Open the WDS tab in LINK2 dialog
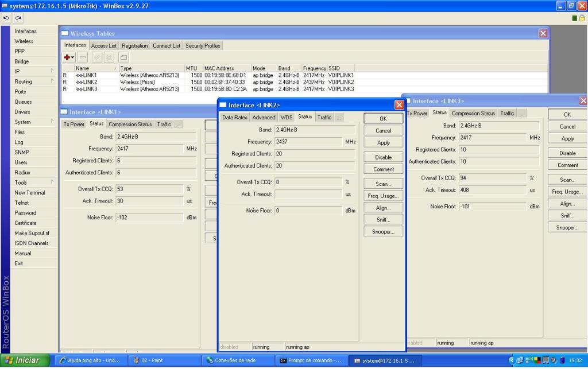The image size is (588, 369). coord(287,118)
